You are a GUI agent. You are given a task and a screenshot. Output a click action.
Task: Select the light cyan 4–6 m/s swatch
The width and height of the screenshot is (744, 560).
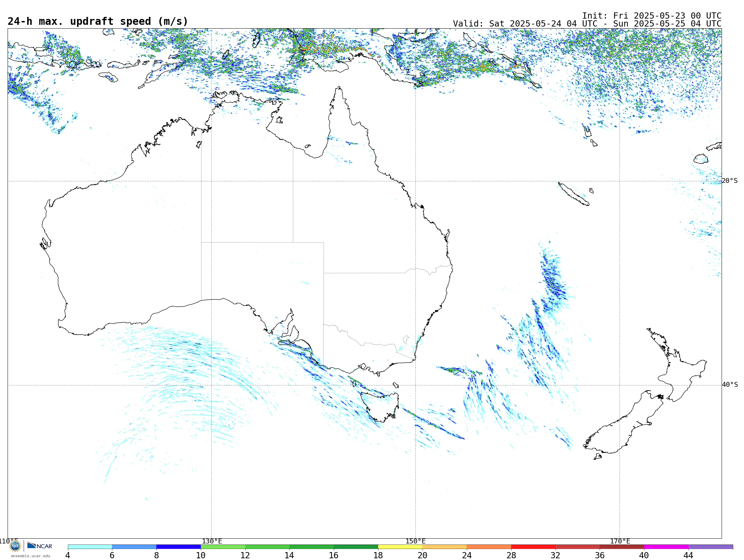pos(90,547)
